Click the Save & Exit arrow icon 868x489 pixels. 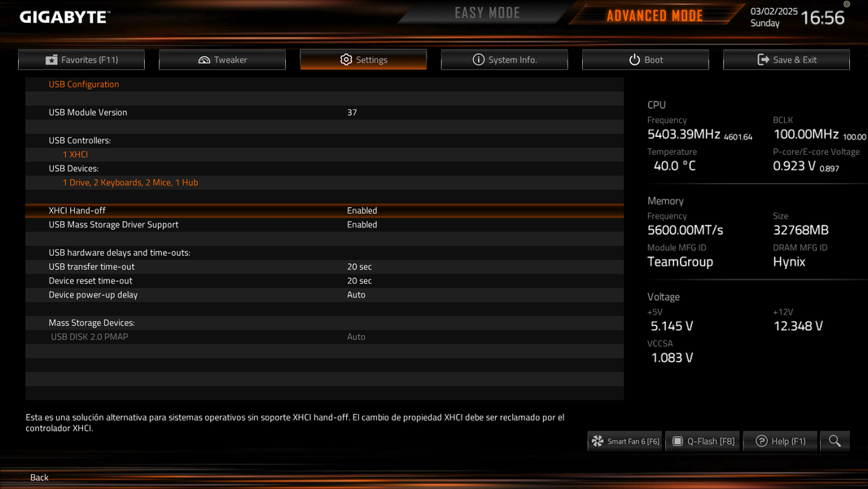pyautogui.click(x=763, y=59)
